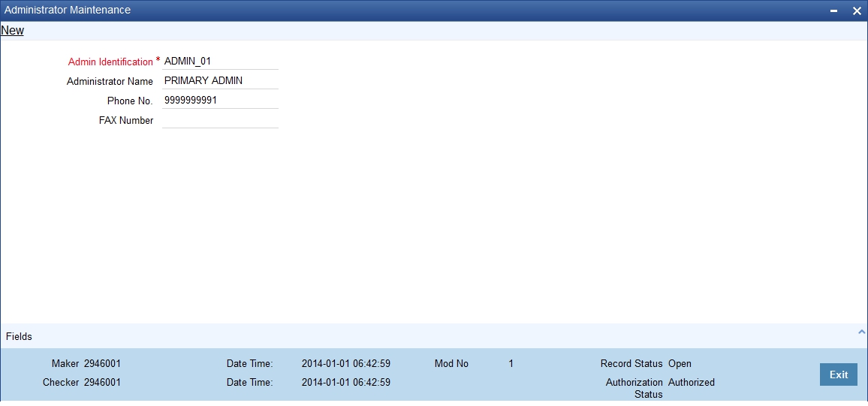Viewport: 868px width, 406px height.
Task: Click the Administrator Name label
Action: coord(110,81)
